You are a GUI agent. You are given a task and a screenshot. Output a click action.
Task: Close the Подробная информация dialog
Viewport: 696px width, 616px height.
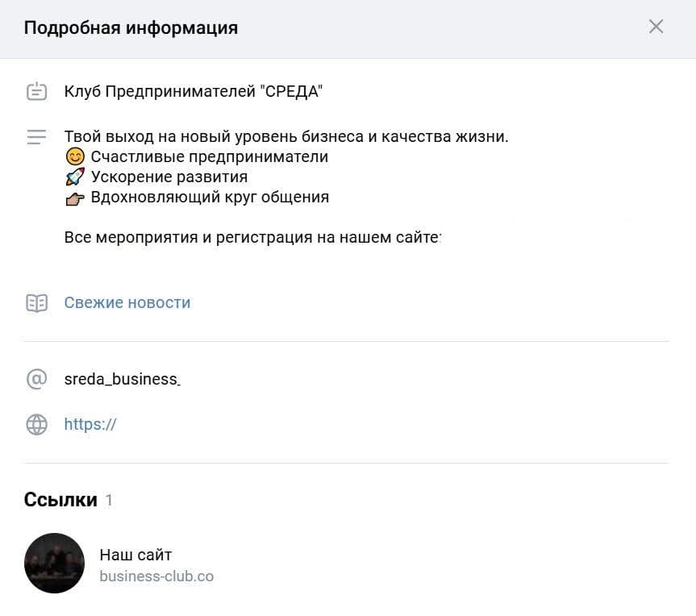pos(656,26)
